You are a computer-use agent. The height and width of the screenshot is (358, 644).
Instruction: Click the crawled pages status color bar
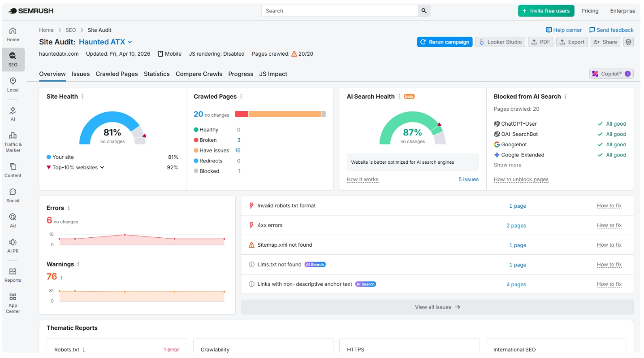click(x=280, y=114)
